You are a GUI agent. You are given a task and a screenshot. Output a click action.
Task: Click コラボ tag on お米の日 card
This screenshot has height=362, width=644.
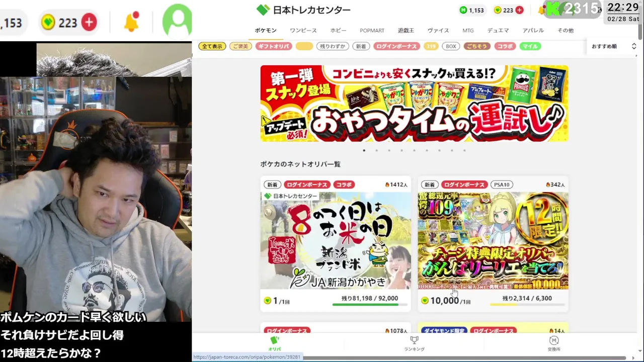pyautogui.click(x=344, y=185)
